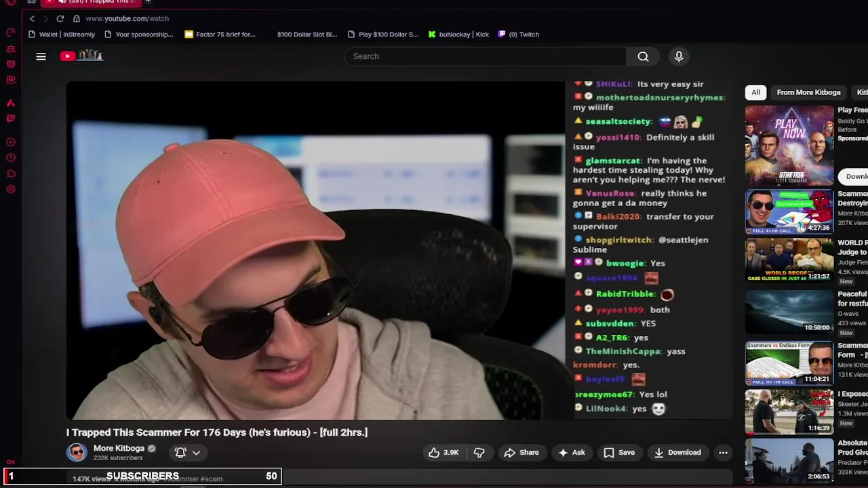
Task: Open More Kitboga channel avatar
Action: click(77, 452)
